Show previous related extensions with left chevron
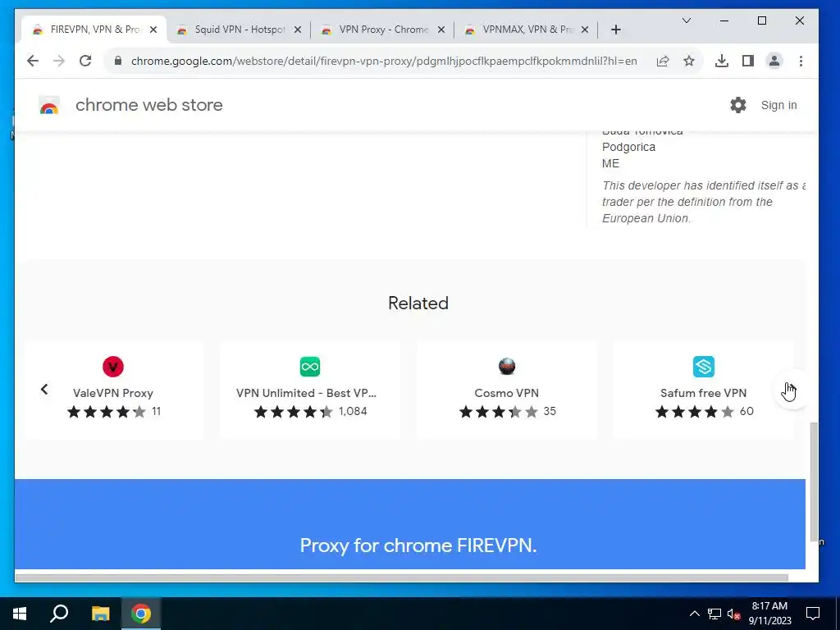 click(x=44, y=390)
